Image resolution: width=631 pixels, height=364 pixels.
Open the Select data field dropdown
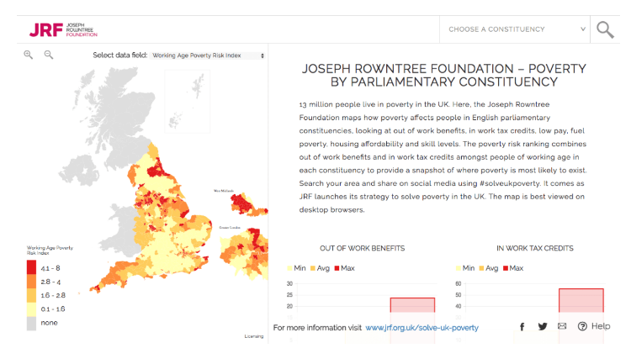[x=208, y=55]
